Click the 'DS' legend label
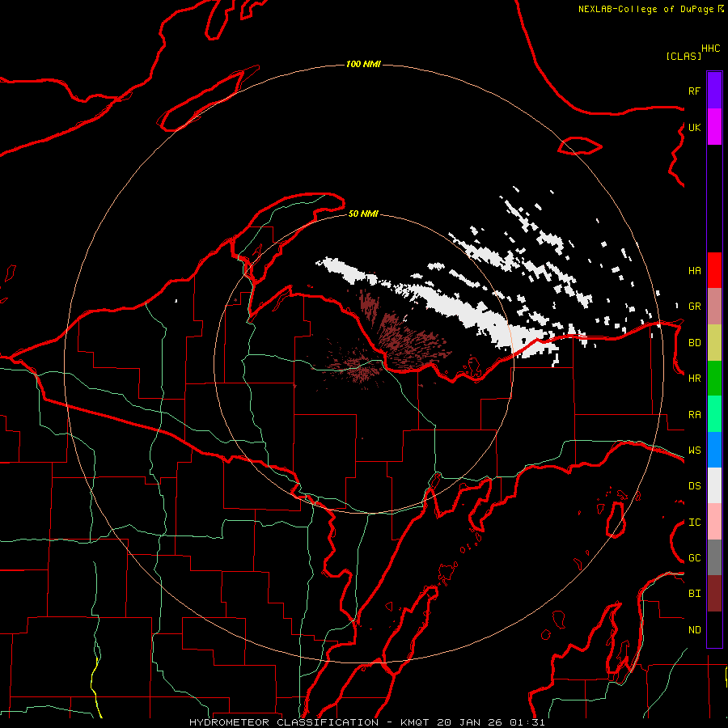Viewport: 728px width, 728px height. tap(694, 486)
